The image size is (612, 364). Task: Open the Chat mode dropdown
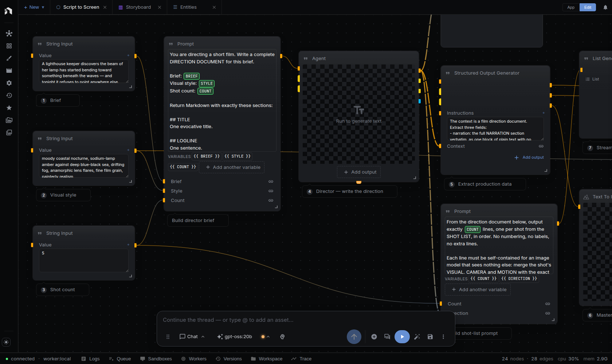click(x=192, y=337)
